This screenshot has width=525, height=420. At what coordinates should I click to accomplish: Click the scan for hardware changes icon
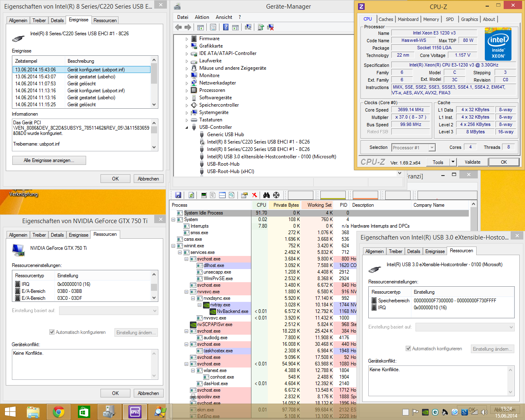pos(248,27)
